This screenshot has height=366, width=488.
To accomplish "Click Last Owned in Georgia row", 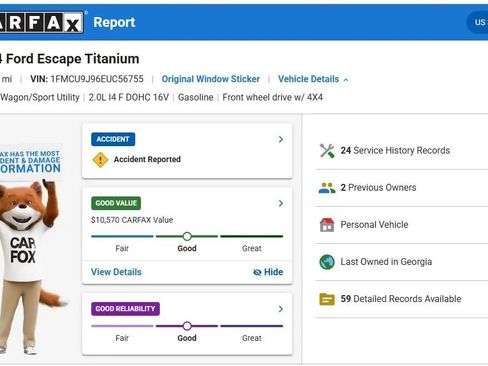I will tap(402, 262).
